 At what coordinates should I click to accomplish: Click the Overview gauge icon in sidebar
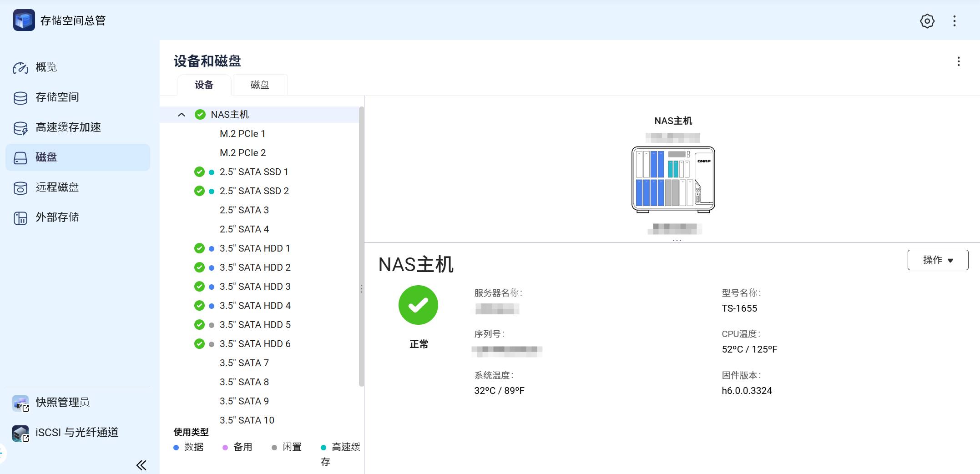pos(20,67)
